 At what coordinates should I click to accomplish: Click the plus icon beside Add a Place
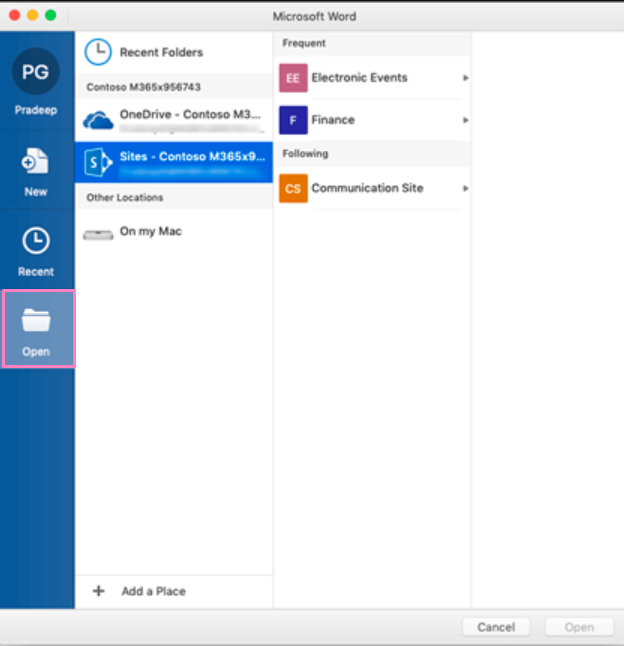(x=98, y=591)
